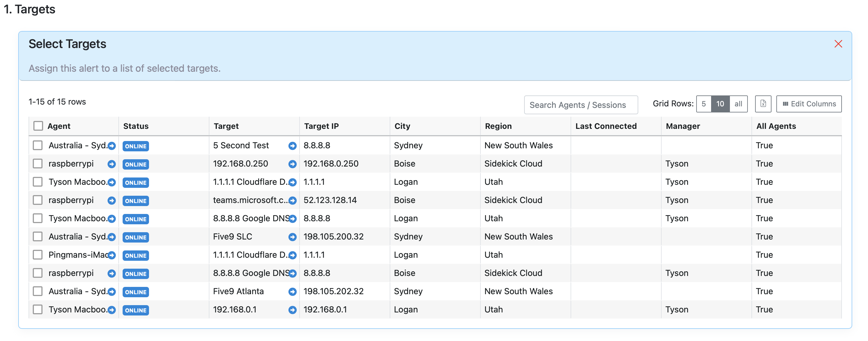The height and width of the screenshot is (341, 868).
Task: Close the Select Targets panel with red X
Action: [x=838, y=44]
